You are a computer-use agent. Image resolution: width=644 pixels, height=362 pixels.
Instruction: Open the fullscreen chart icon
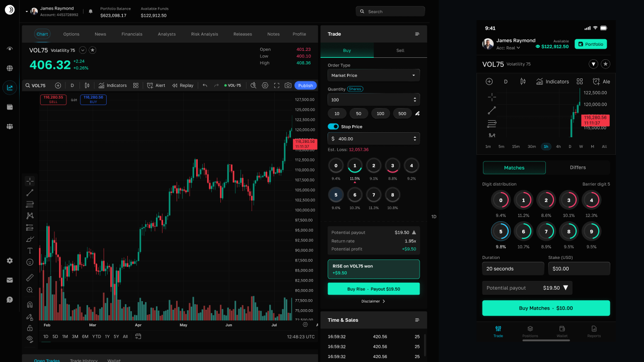coord(277,85)
